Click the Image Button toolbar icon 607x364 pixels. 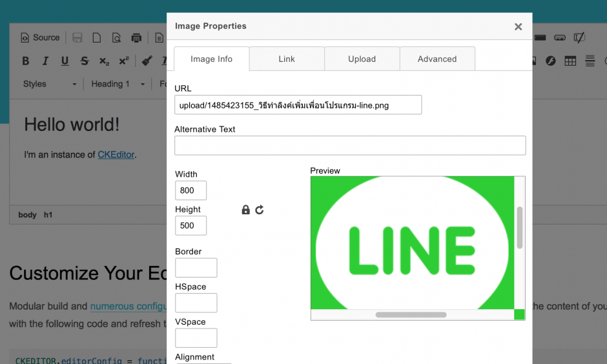point(560,37)
